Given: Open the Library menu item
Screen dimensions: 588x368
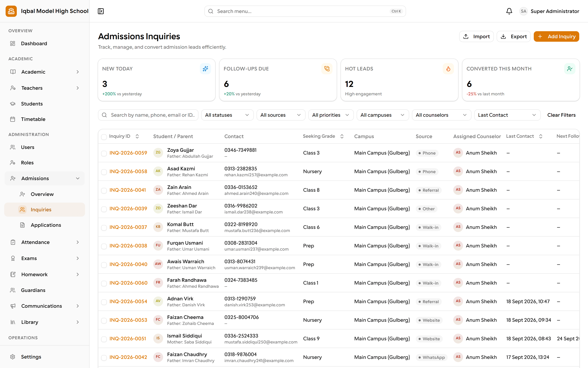Looking at the screenshot, I should tap(45, 322).
